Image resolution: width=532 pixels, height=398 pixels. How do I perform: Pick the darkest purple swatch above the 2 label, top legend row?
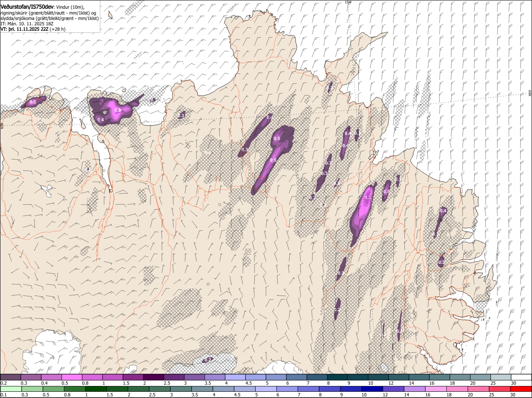(x=153, y=377)
